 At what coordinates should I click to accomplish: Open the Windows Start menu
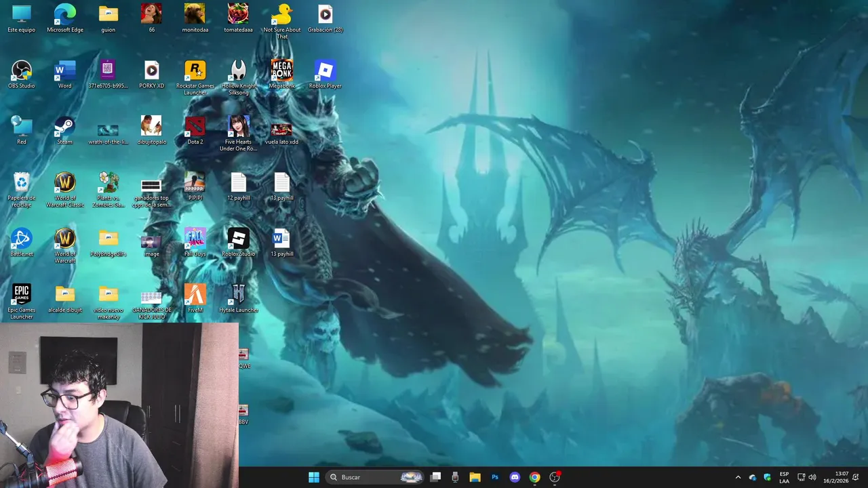tap(313, 477)
